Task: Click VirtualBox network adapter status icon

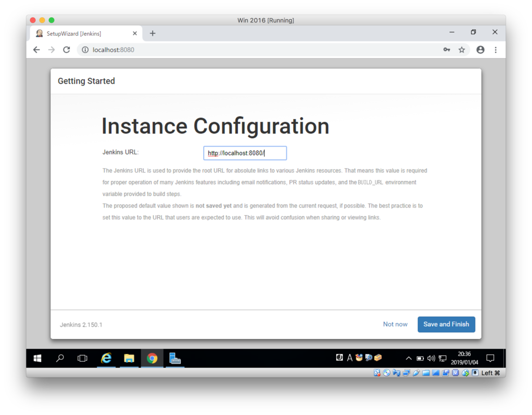Action: click(406, 372)
